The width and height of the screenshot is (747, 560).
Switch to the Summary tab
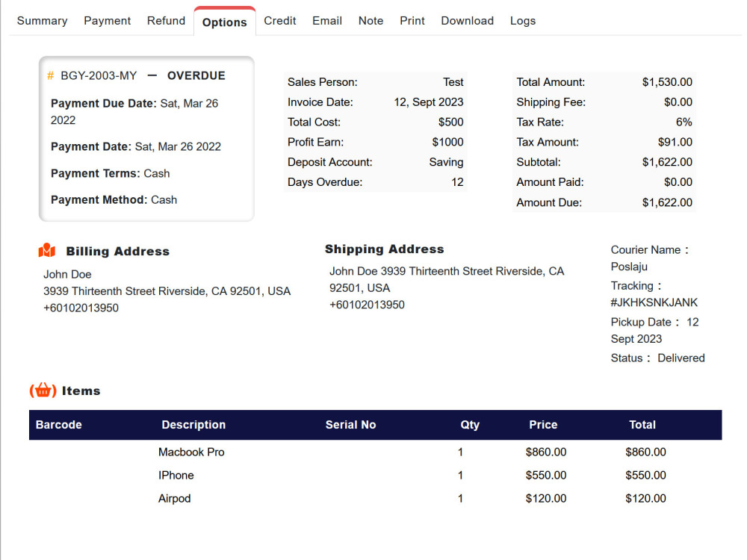[x=42, y=21]
